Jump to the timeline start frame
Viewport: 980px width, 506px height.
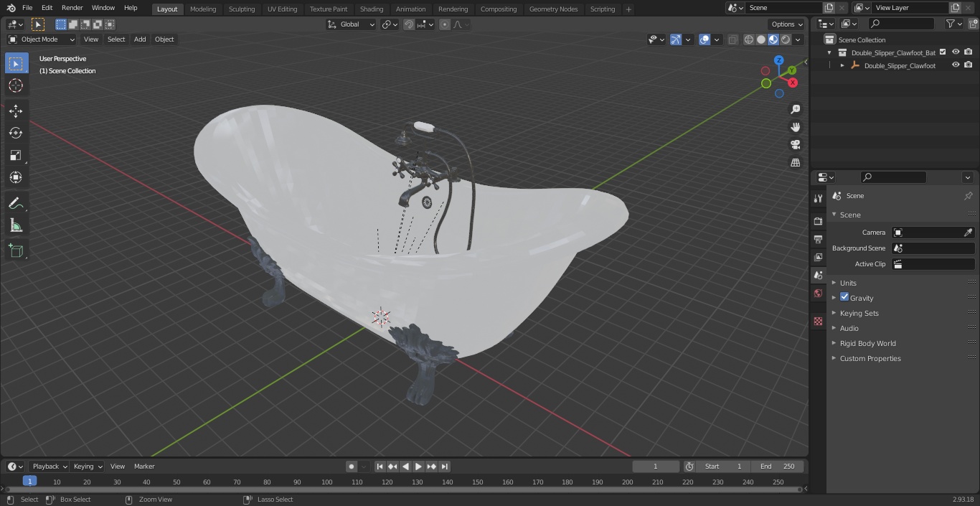tap(380, 467)
